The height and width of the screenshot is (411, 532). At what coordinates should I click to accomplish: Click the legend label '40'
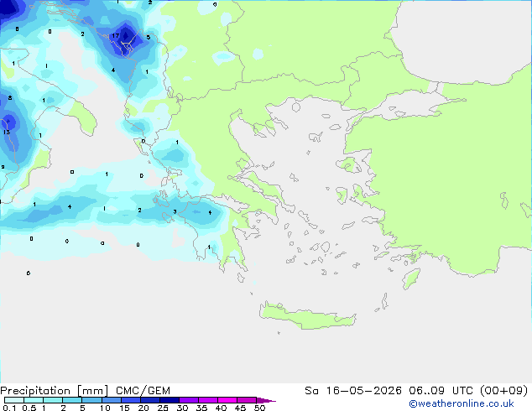click(221, 408)
